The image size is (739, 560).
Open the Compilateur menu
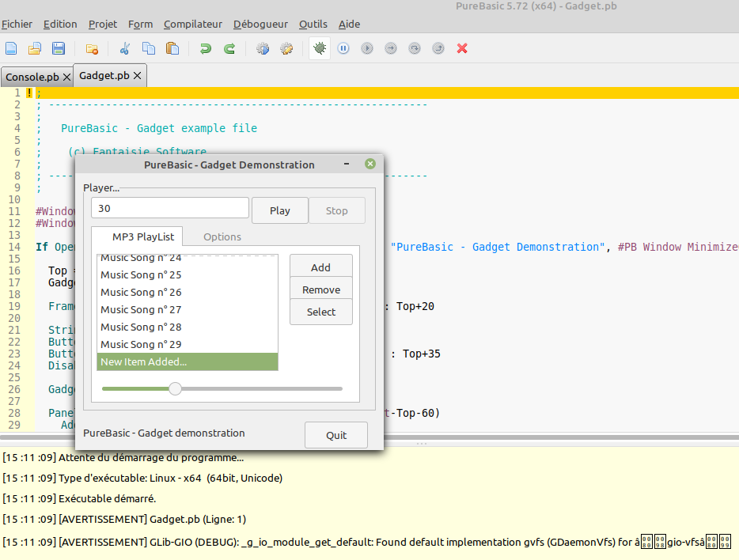click(193, 24)
